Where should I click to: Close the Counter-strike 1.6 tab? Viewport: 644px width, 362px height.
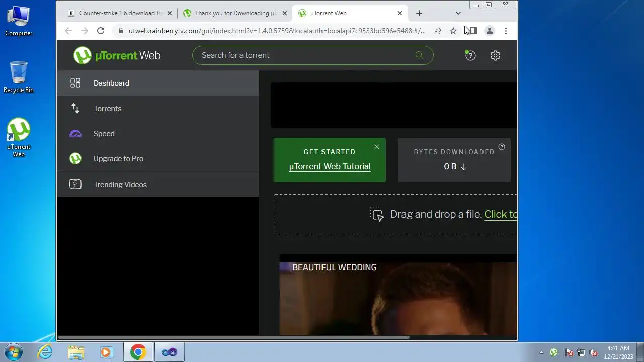tap(169, 13)
